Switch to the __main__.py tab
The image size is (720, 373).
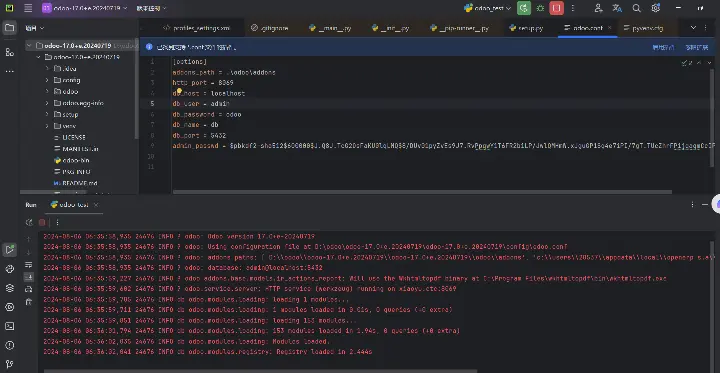pos(330,28)
